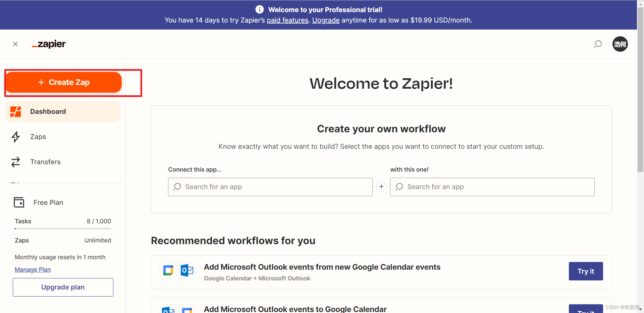The height and width of the screenshot is (313, 644).
Task: Click the 'Connect this app' search field
Action: coord(270,187)
